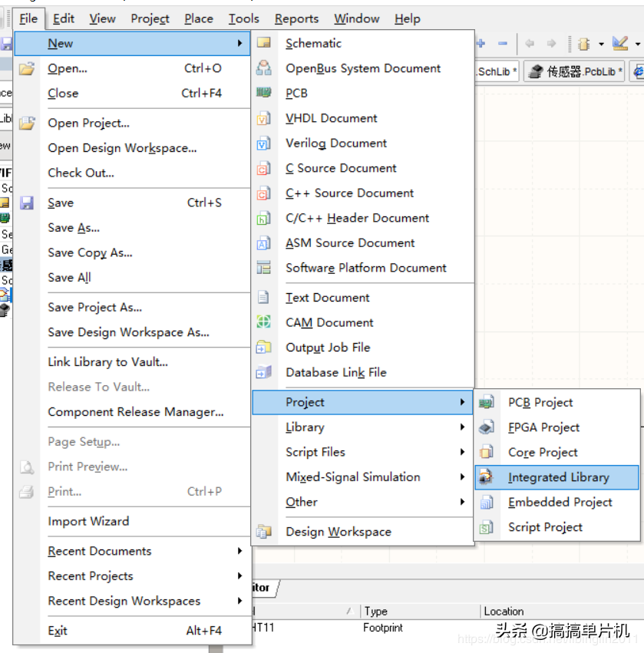644x653 pixels.
Task: Open the Window menu
Action: (x=357, y=18)
